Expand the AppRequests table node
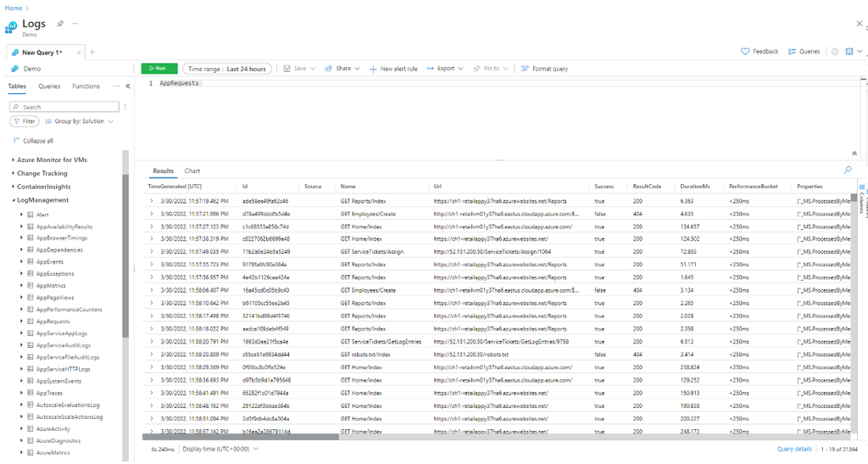 click(20, 322)
